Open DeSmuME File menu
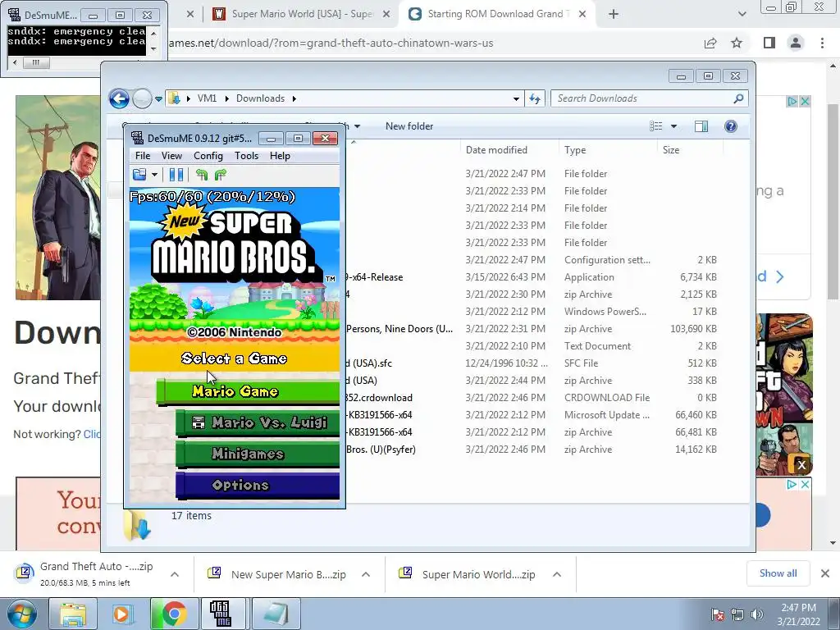The width and height of the screenshot is (840, 630). pyautogui.click(x=143, y=155)
